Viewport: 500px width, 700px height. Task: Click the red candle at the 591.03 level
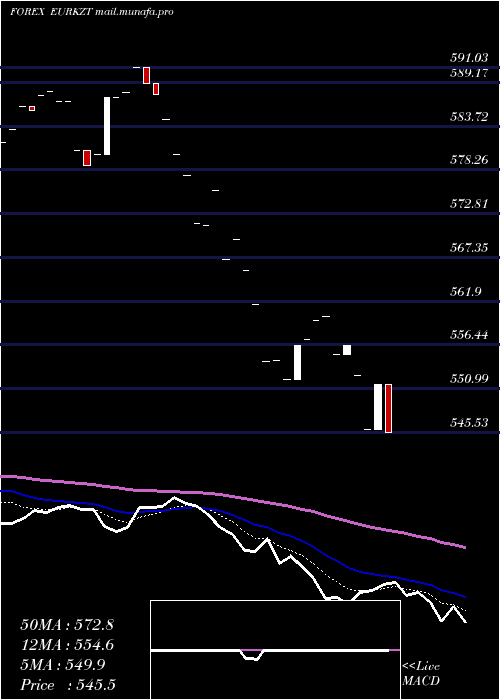146,75
